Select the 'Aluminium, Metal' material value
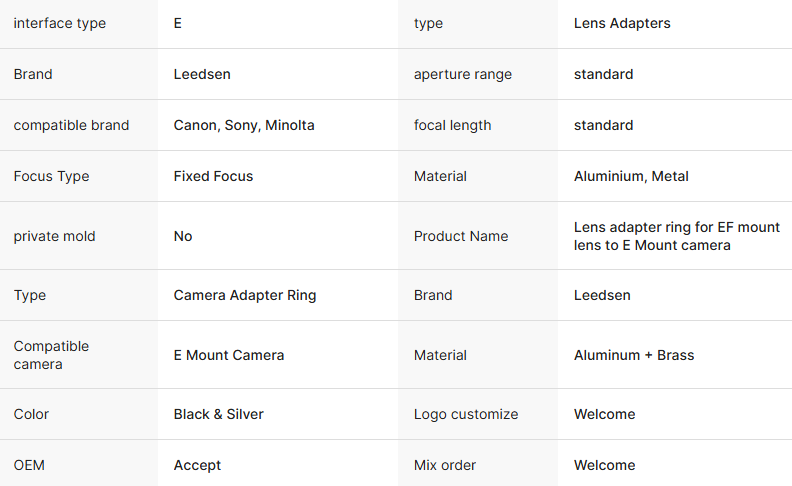 (631, 176)
